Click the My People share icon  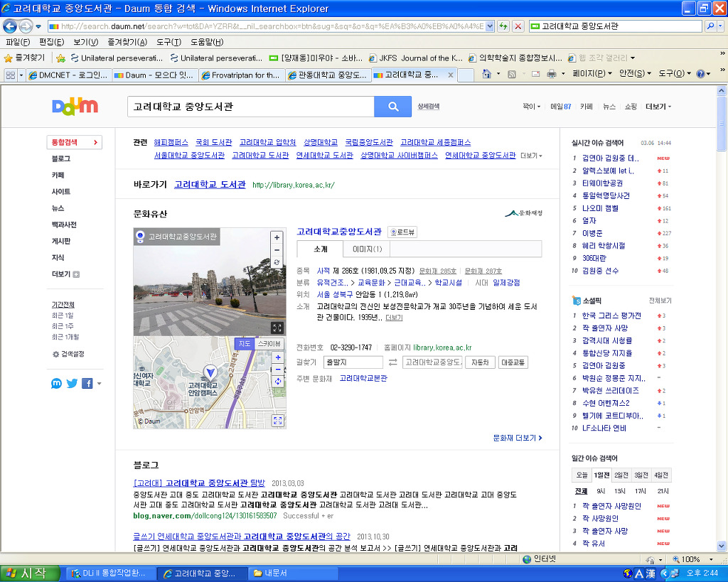(x=56, y=383)
